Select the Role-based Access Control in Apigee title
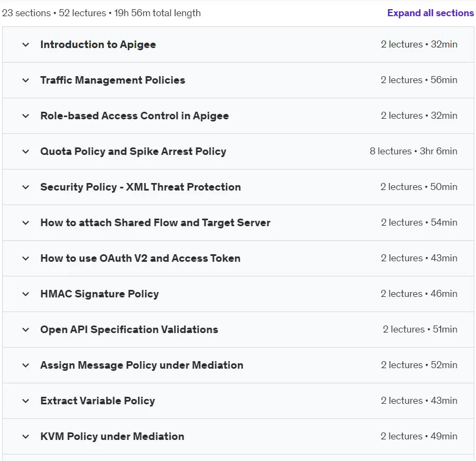This screenshot has width=476, height=461. point(134,116)
